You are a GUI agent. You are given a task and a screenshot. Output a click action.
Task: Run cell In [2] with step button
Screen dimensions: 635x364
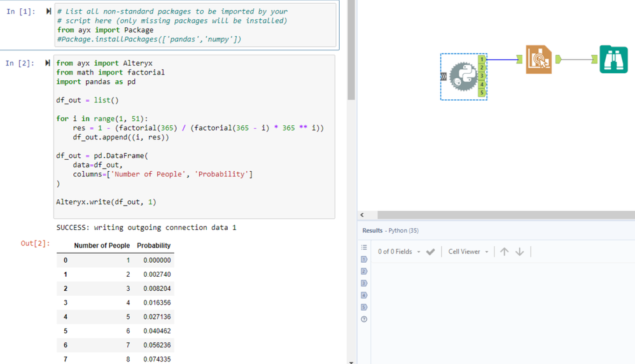coord(47,63)
